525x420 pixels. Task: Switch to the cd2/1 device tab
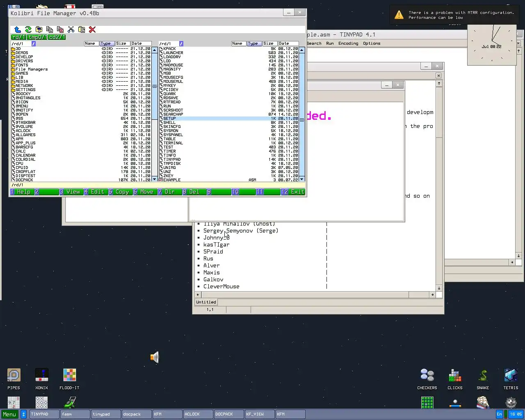click(x=57, y=37)
